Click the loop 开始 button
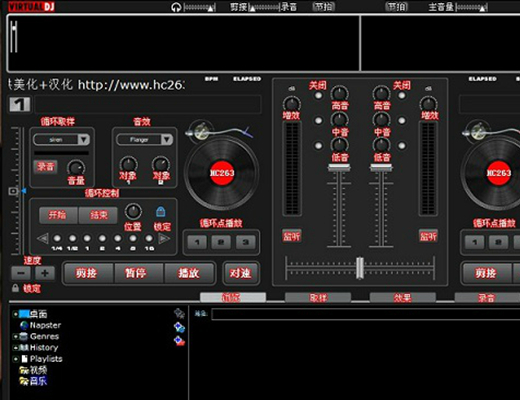 (x=58, y=215)
